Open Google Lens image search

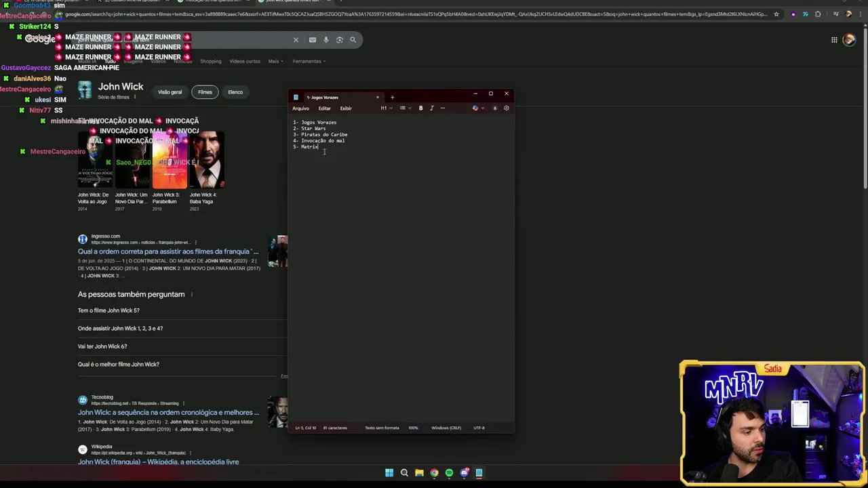340,40
